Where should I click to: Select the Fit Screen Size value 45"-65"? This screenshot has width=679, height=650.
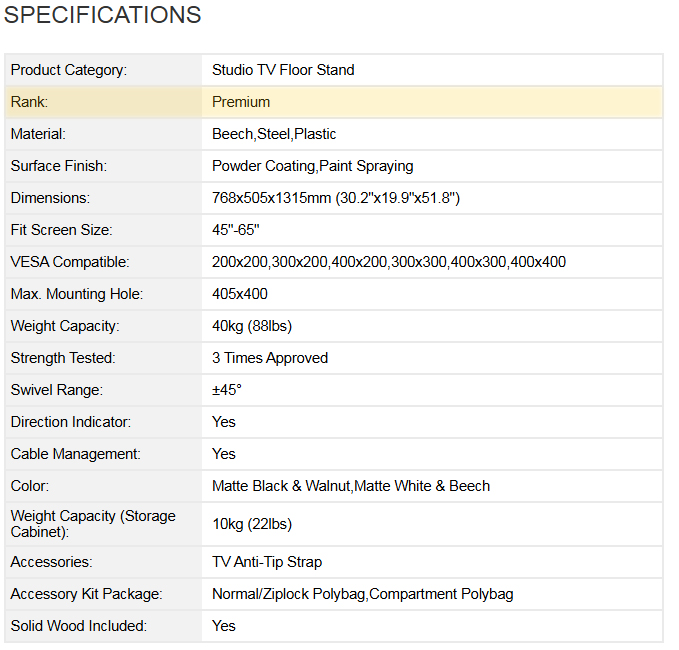235,230
